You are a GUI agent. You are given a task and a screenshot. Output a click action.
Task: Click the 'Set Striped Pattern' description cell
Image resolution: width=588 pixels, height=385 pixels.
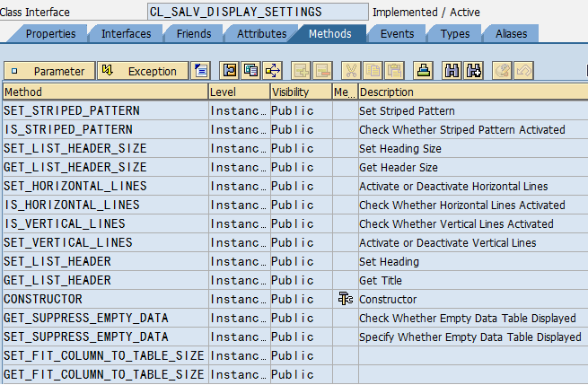[x=473, y=110]
